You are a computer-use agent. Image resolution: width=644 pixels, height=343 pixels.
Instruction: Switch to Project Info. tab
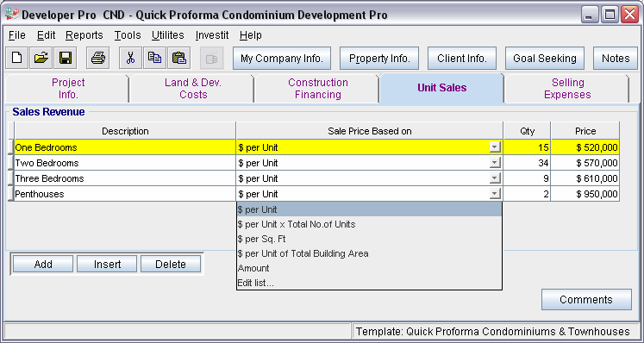(x=68, y=88)
